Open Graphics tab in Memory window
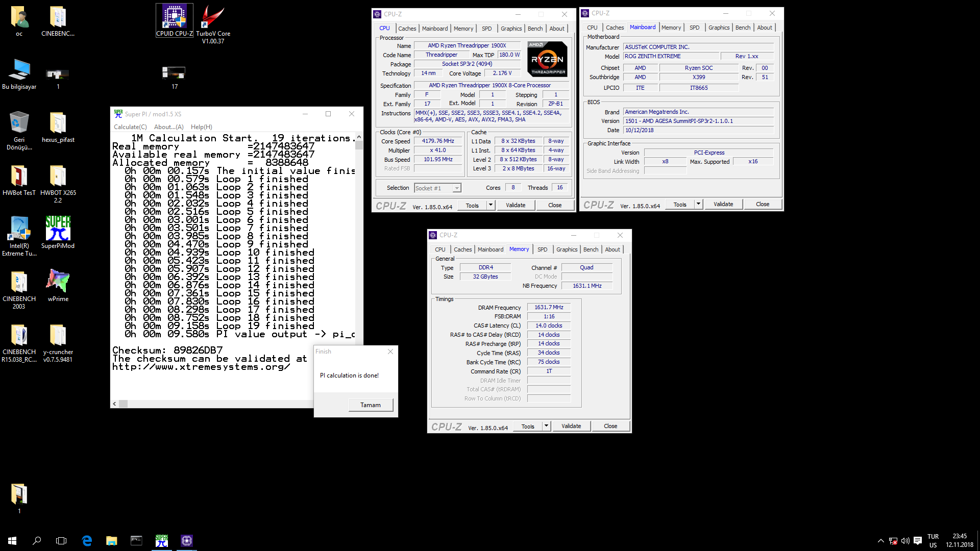The width and height of the screenshot is (980, 551). (567, 249)
